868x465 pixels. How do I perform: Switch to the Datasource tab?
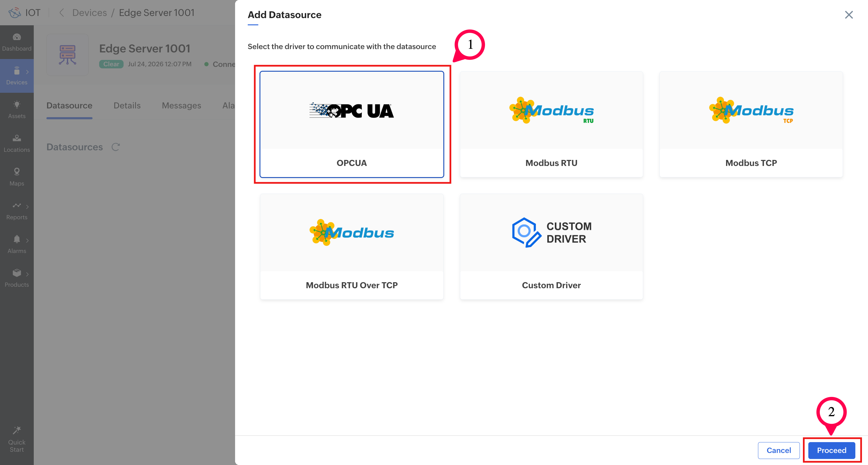click(69, 106)
